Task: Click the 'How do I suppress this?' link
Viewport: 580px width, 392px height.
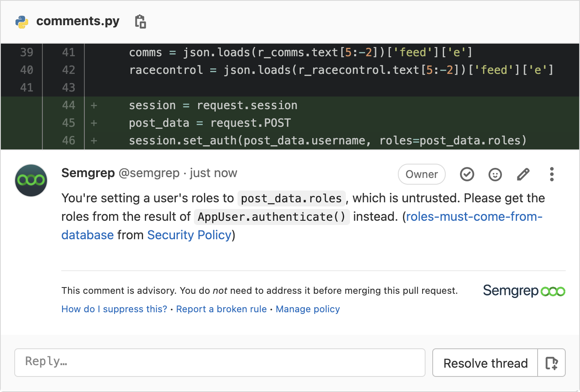Action: 114,309
